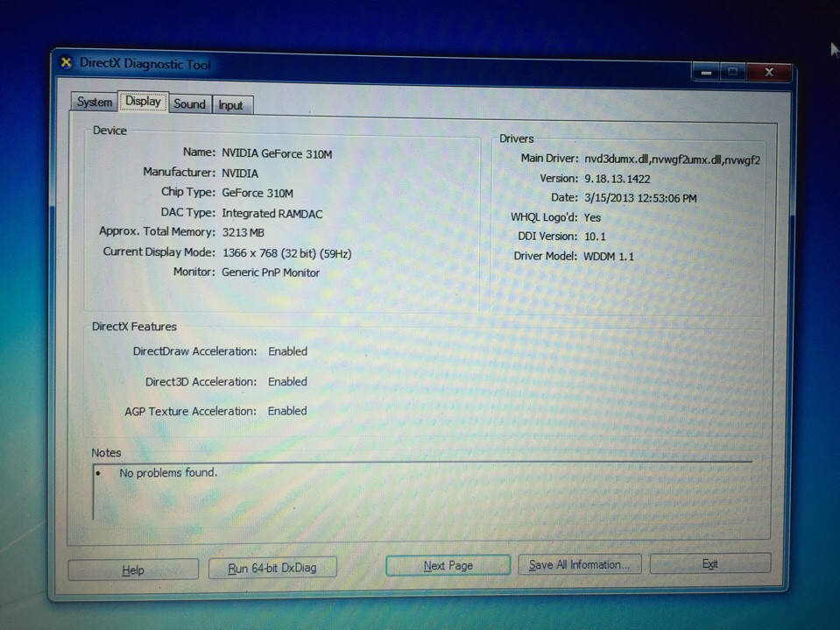Click the Help button
The image size is (840, 630).
pyautogui.click(x=133, y=570)
